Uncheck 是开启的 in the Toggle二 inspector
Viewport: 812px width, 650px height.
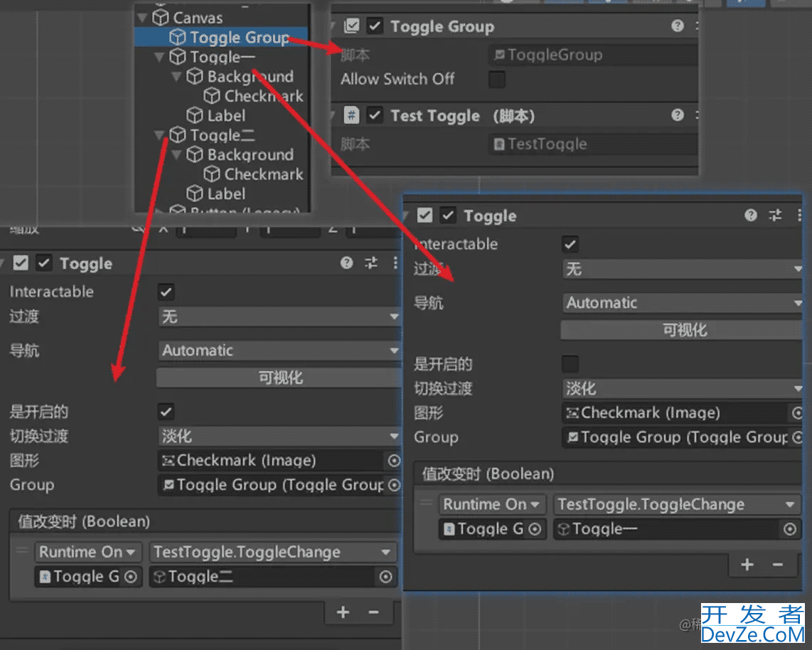click(166, 412)
